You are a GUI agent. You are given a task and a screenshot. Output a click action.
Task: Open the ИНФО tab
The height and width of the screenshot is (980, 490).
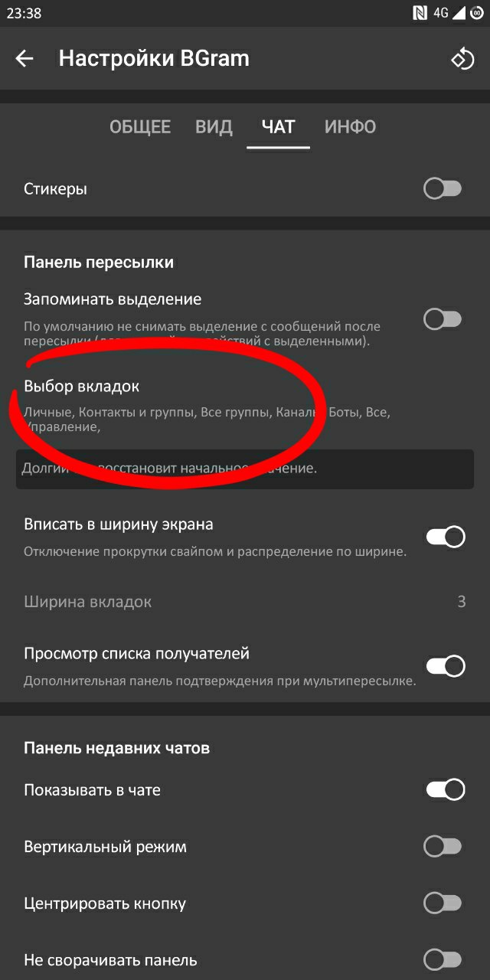click(x=350, y=127)
